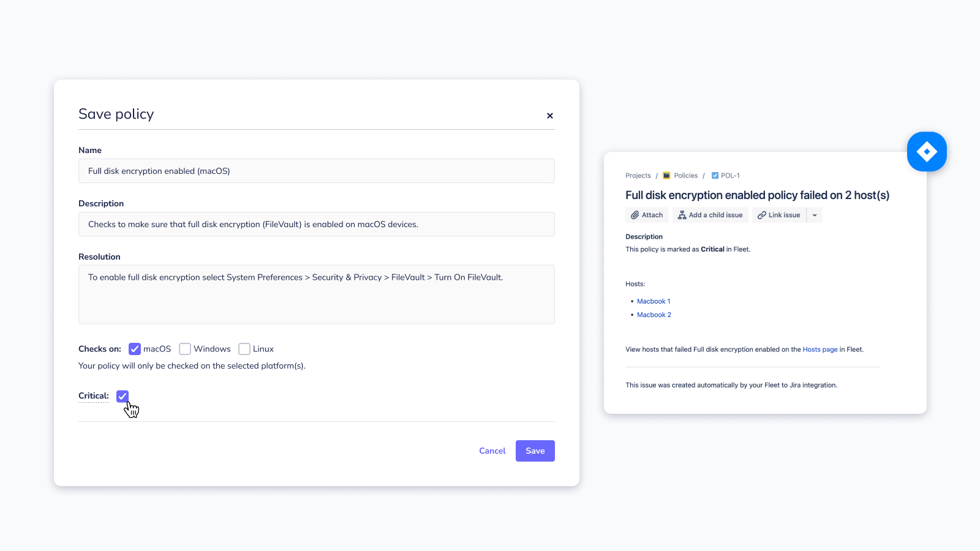Image resolution: width=980 pixels, height=551 pixels.
Task: Open Projects breadcrumb link
Action: pos(638,176)
